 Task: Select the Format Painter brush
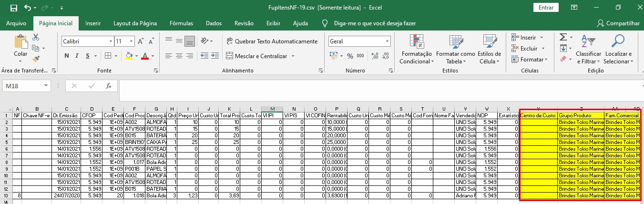[x=36, y=59]
